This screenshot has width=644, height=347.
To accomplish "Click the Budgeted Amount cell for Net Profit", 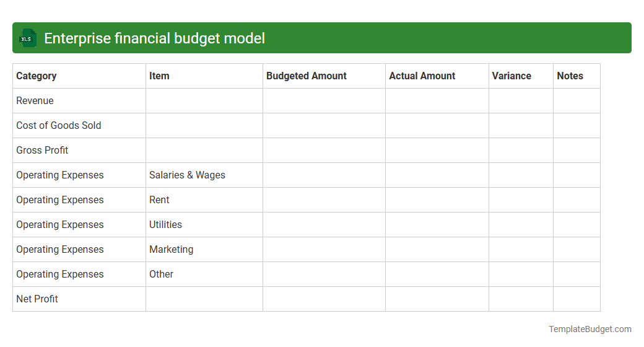I will click(324, 299).
